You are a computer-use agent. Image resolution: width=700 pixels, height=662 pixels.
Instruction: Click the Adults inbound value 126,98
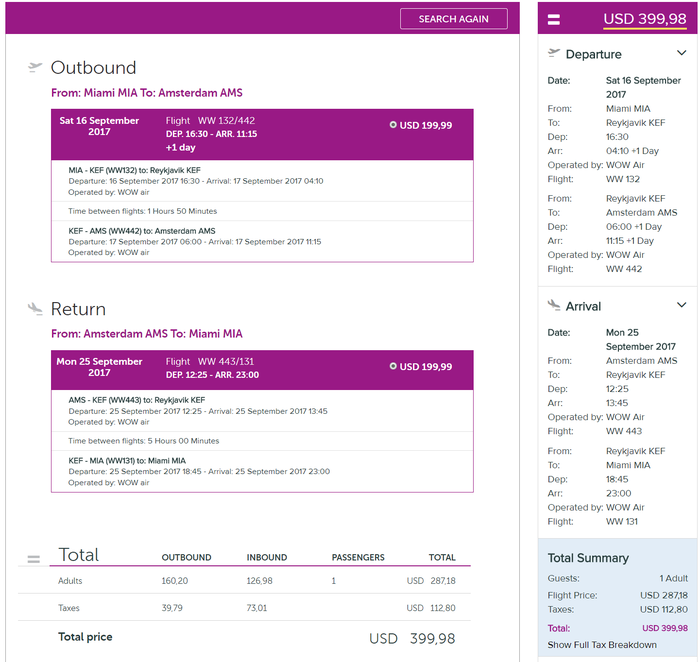(x=259, y=581)
